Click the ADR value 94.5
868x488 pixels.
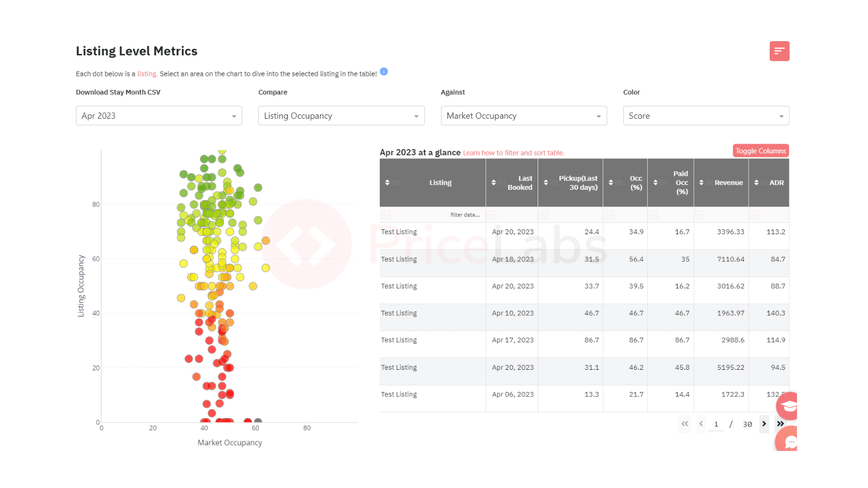point(778,367)
